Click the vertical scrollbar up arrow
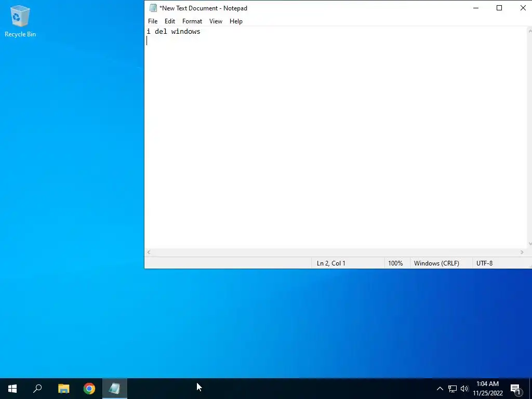 (530, 31)
